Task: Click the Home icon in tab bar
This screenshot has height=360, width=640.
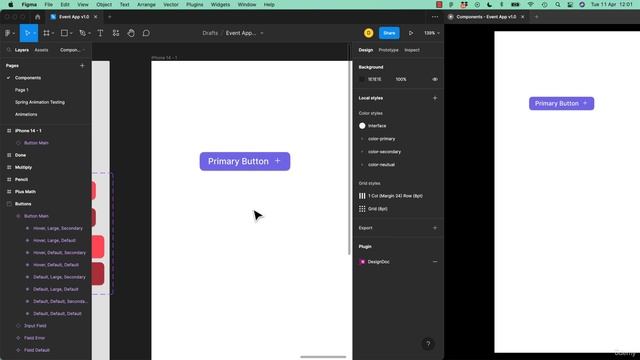Action: pos(38,17)
